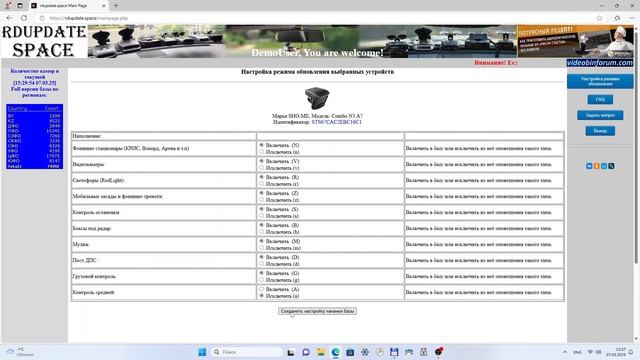Open a new browser tab
Viewport: 640px width, 360px height.
(x=116, y=6)
